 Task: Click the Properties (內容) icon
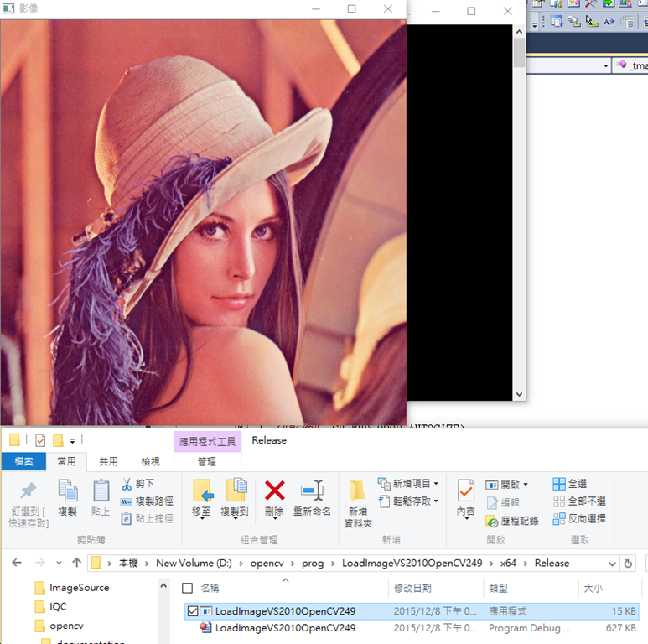[x=466, y=491]
